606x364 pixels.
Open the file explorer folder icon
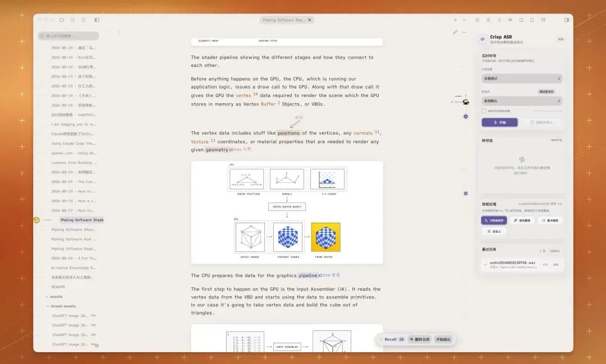62,20
